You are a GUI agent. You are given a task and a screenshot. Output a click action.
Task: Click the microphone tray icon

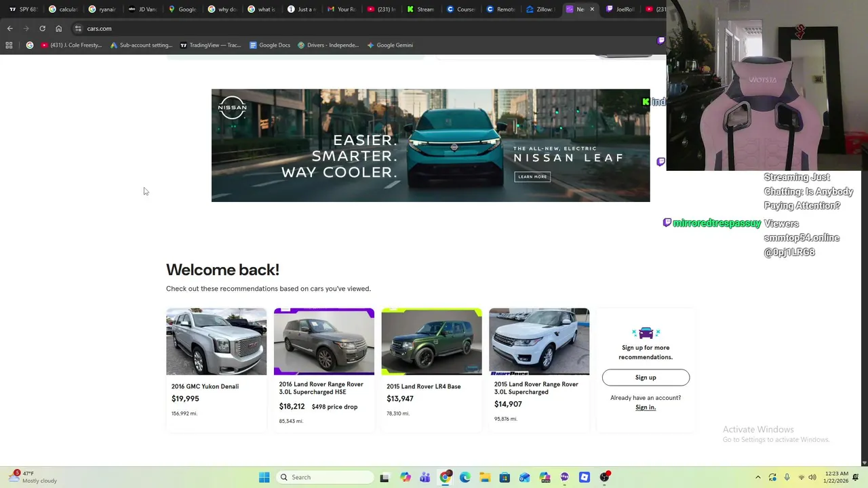tap(787, 477)
